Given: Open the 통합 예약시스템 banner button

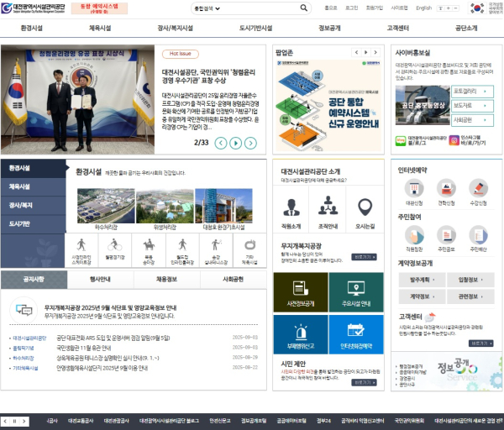Looking at the screenshot, I should [99, 8].
